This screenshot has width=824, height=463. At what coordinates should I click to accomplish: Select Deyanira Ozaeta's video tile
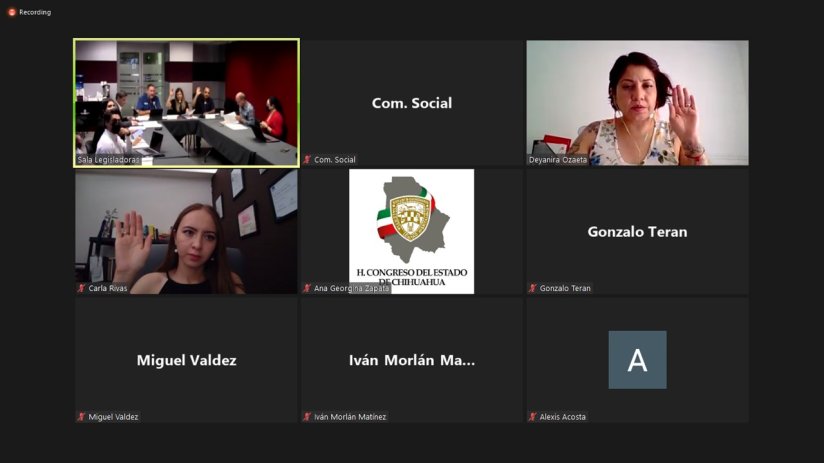pyautogui.click(x=637, y=103)
